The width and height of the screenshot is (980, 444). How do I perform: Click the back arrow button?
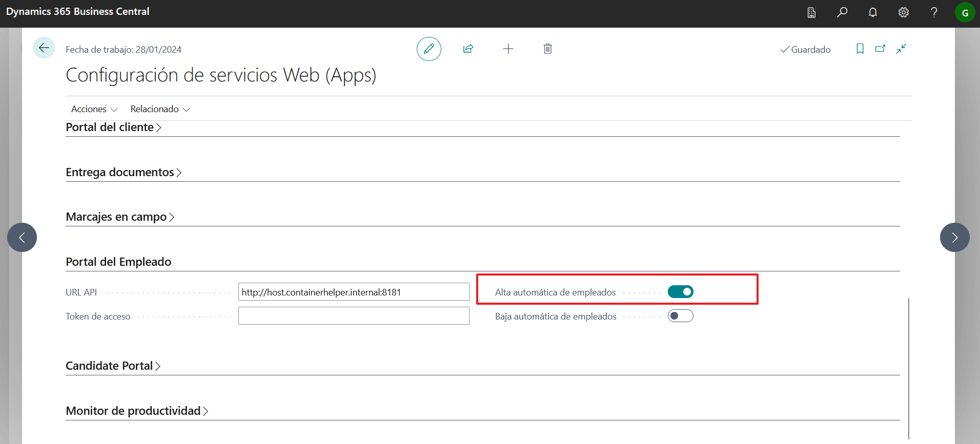[x=44, y=48]
